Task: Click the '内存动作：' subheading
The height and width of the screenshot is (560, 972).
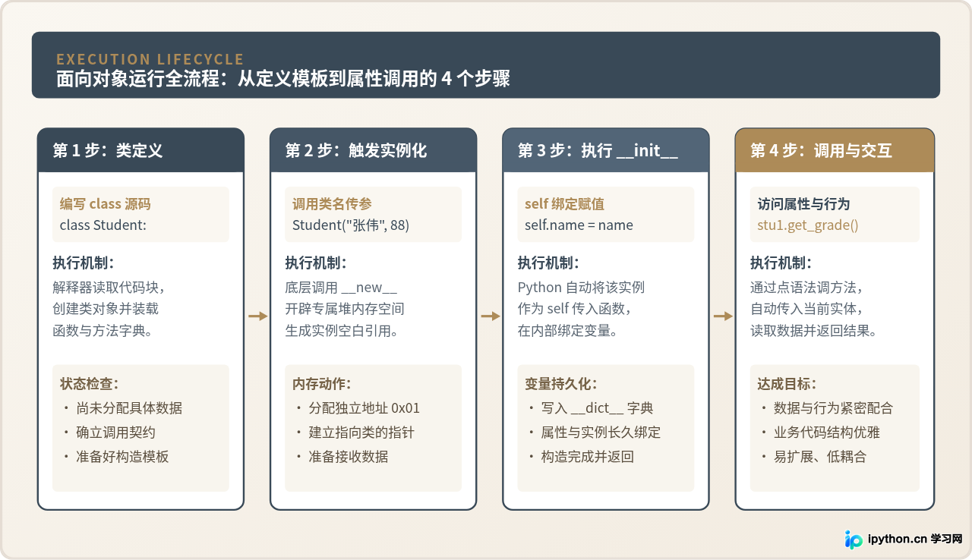Action: coord(322,384)
